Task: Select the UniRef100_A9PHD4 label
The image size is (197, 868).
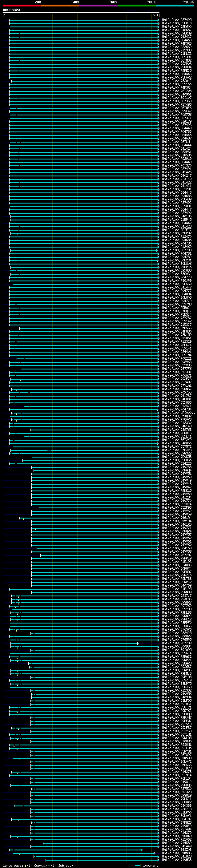Action: coord(177,67)
